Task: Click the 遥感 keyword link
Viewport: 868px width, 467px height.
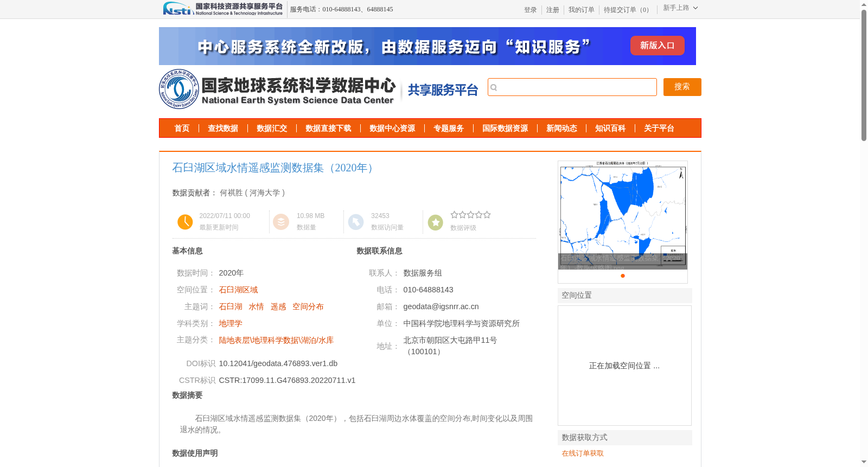Action: (x=278, y=307)
